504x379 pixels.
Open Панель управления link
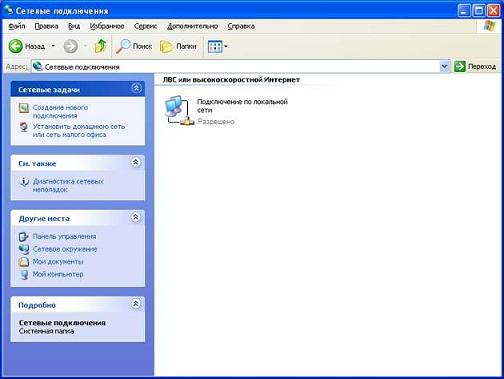[64, 236]
